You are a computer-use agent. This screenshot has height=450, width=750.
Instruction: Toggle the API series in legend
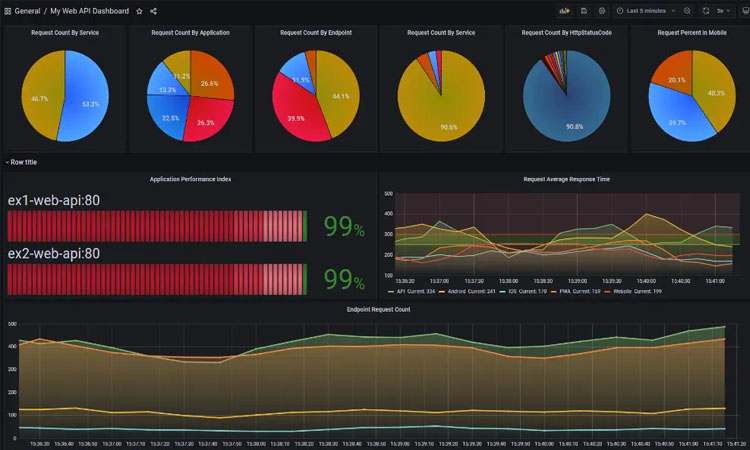point(413,291)
